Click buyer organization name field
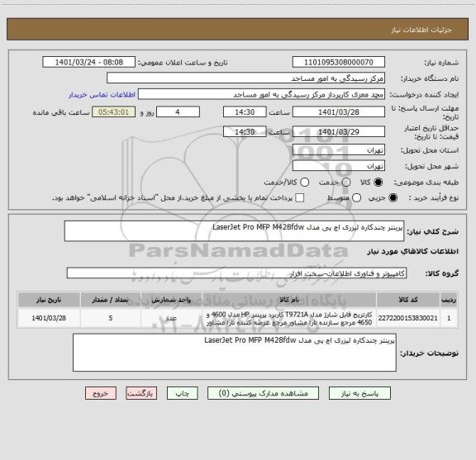This screenshot has width=476, height=460. 246,78
